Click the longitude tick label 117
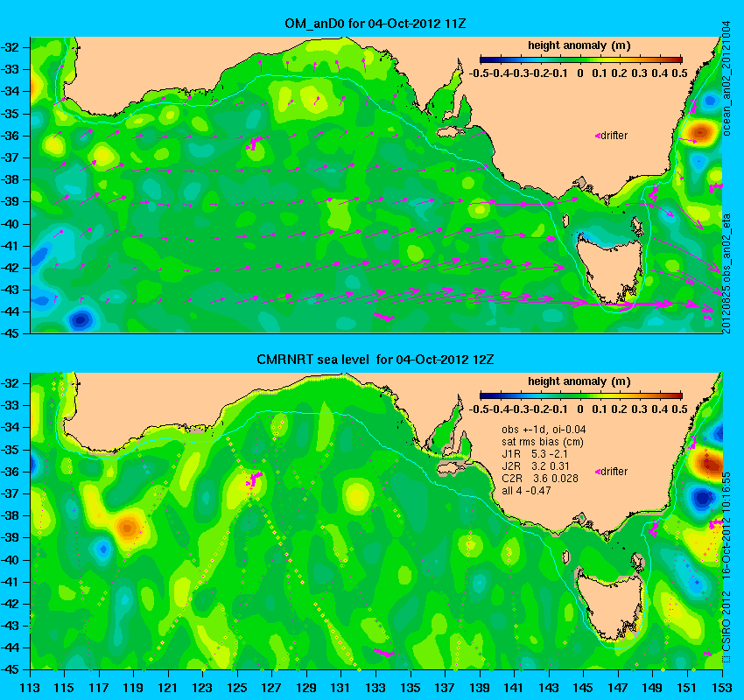The width and height of the screenshot is (744, 700). [x=99, y=688]
